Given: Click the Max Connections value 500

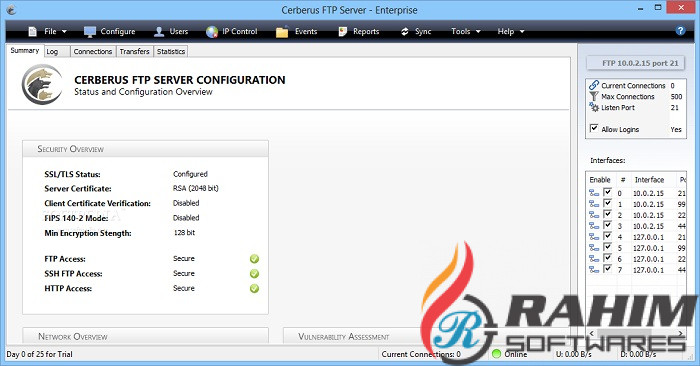Looking at the screenshot, I should coord(676,96).
